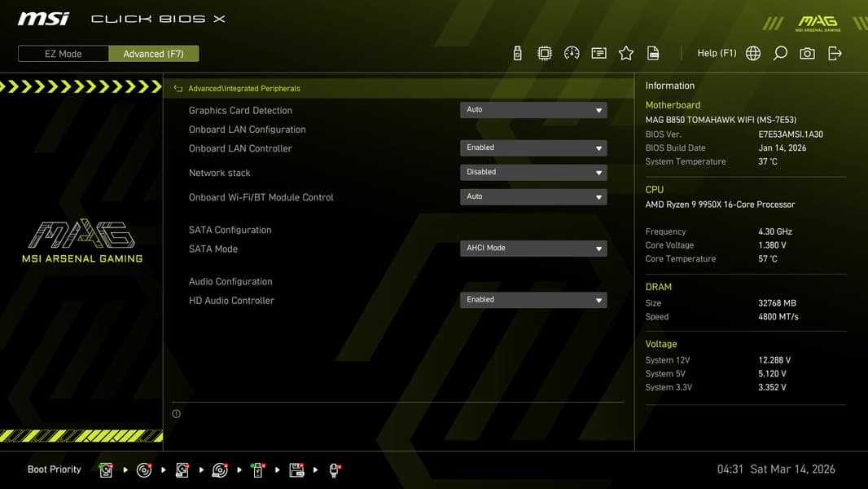Click the CPU section heading
This screenshot has width=868, height=489.
tap(655, 189)
